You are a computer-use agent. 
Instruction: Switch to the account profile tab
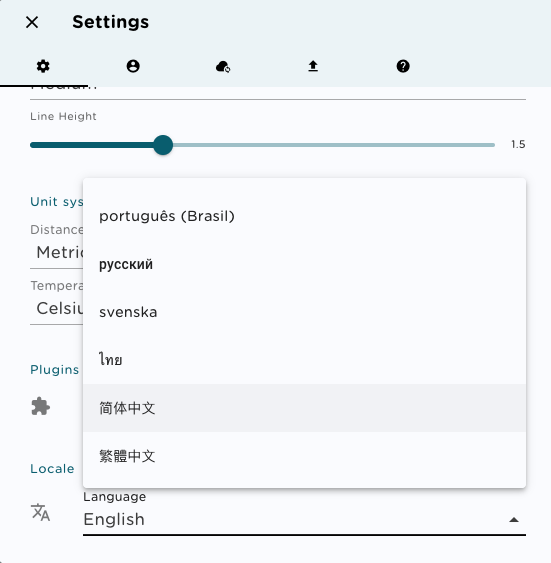coord(133,66)
